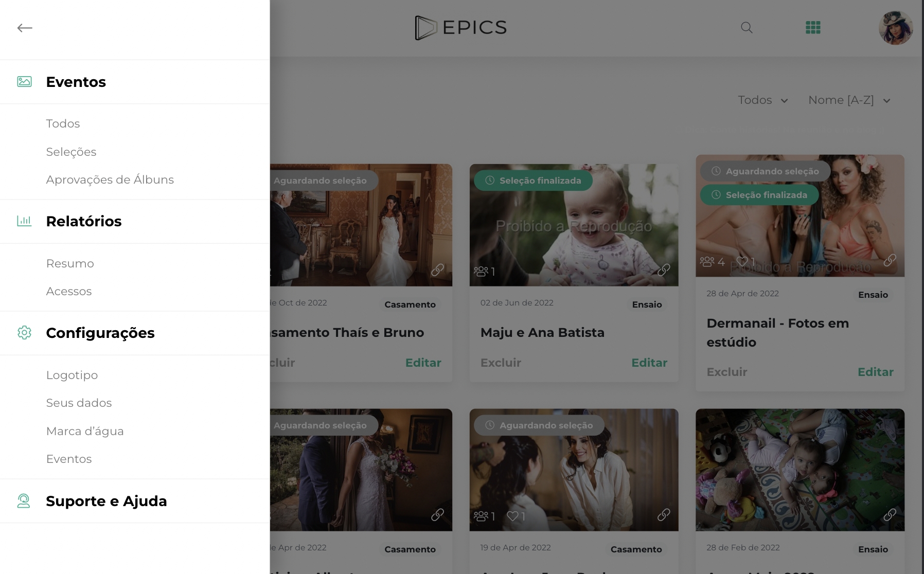The width and height of the screenshot is (924, 574).
Task: Click Ensaio tag on Maju card
Action: 647,304
